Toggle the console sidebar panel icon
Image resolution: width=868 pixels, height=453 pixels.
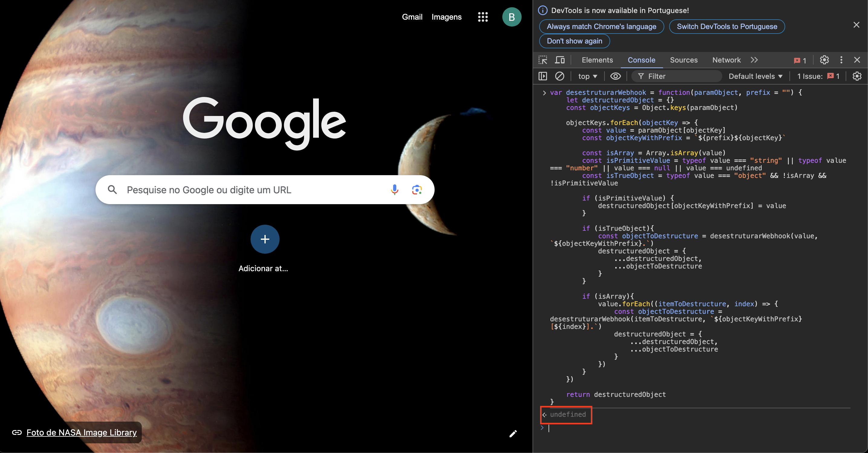click(x=543, y=76)
